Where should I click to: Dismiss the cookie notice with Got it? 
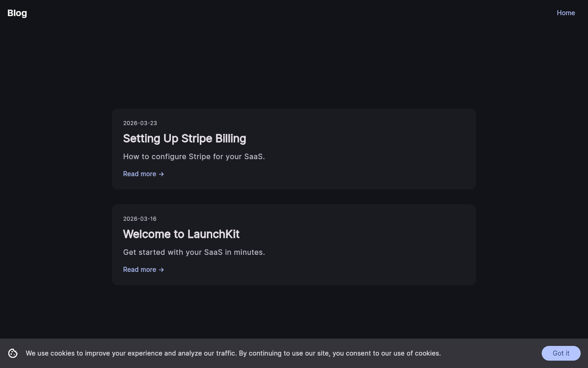(561, 353)
